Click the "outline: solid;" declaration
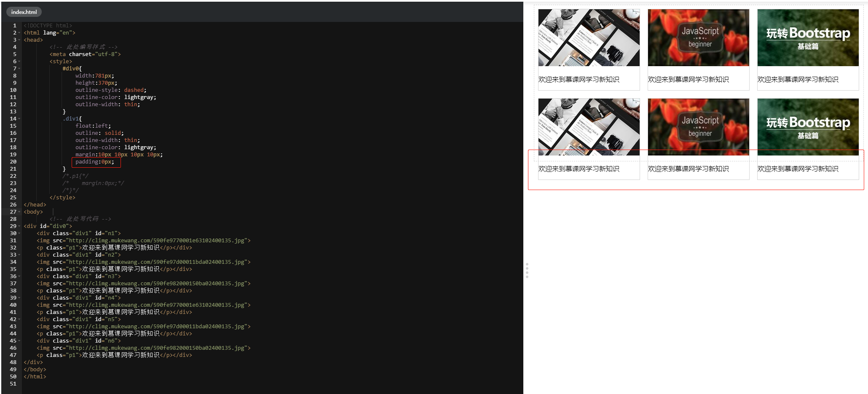The width and height of the screenshot is (868, 394). pyautogui.click(x=100, y=133)
